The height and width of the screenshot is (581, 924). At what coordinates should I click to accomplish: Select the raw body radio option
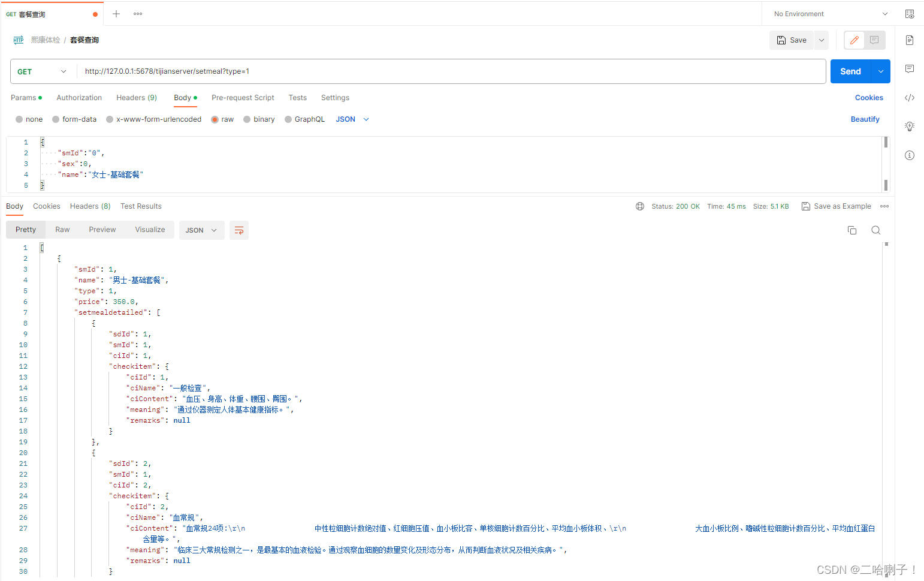(x=215, y=119)
